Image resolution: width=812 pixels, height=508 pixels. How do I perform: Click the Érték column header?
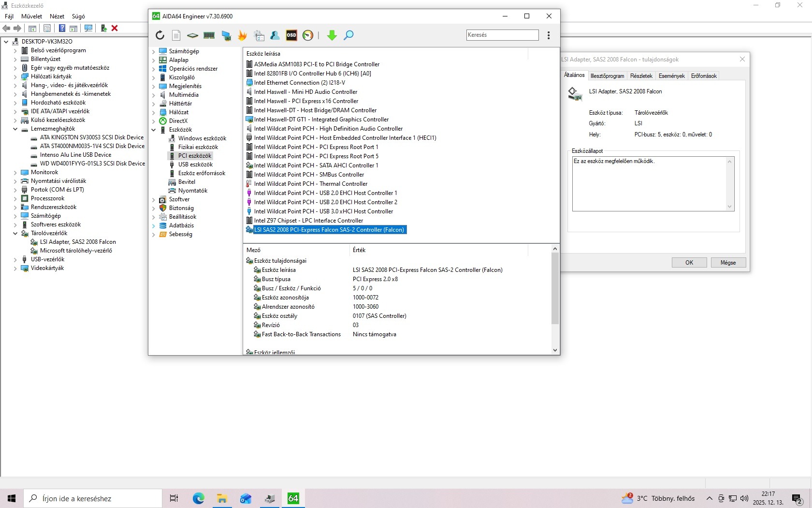click(x=438, y=250)
